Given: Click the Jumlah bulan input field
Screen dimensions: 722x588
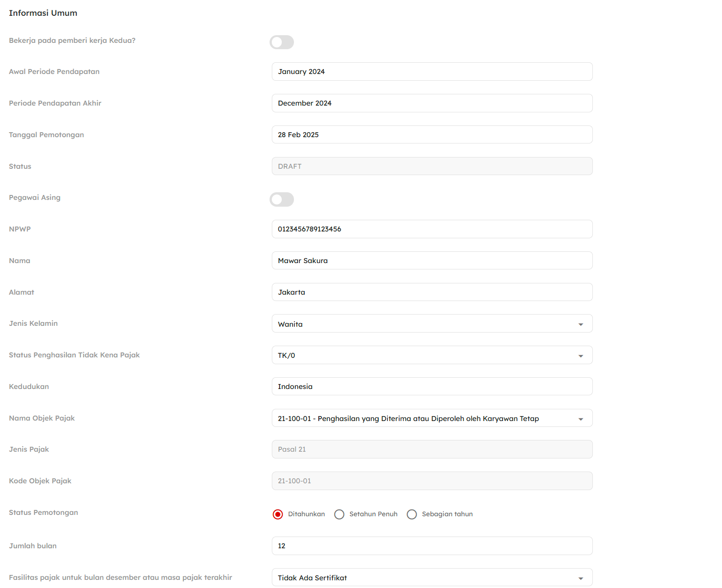Looking at the screenshot, I should pos(432,546).
